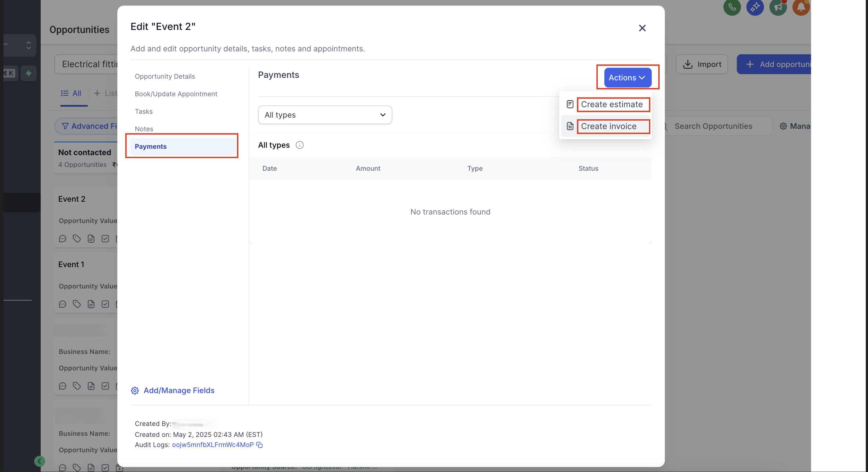This screenshot has height=472, width=868.
Task: Open Add/Manage Fields link
Action: click(179, 390)
